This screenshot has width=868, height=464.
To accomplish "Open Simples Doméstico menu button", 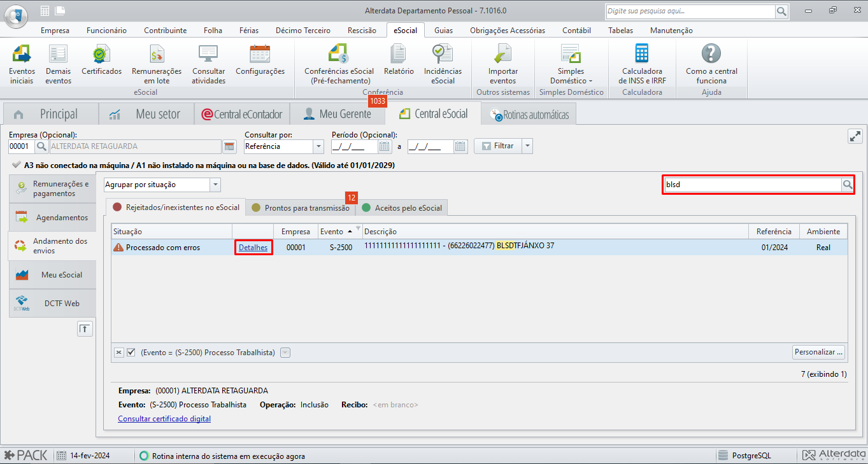I will coord(571,64).
